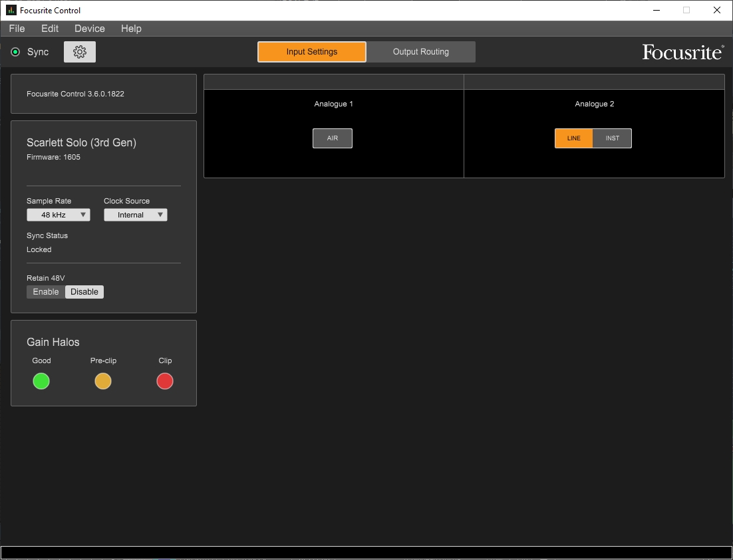The width and height of the screenshot is (733, 560).
Task: Close the Focusrite Control window
Action: pyautogui.click(x=716, y=10)
